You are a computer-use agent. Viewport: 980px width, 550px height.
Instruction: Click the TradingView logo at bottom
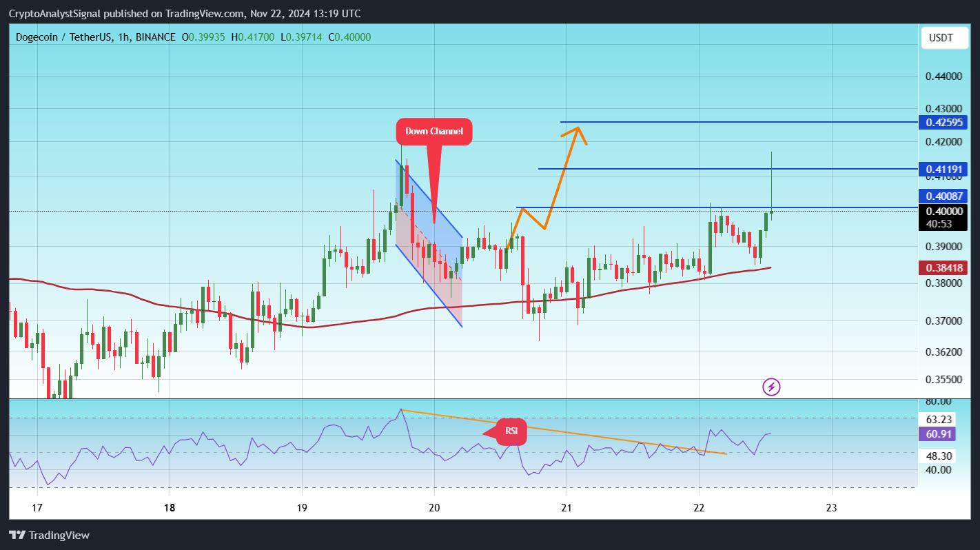(x=49, y=535)
